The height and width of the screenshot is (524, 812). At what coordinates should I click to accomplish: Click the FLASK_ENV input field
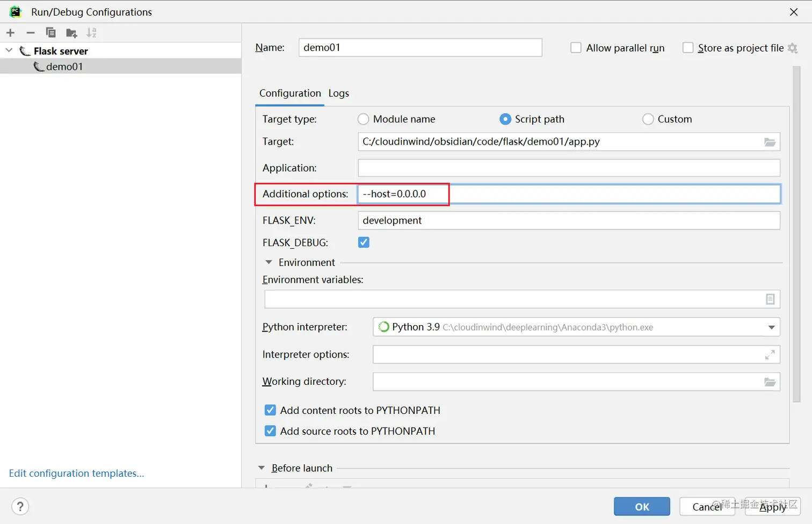coord(569,220)
